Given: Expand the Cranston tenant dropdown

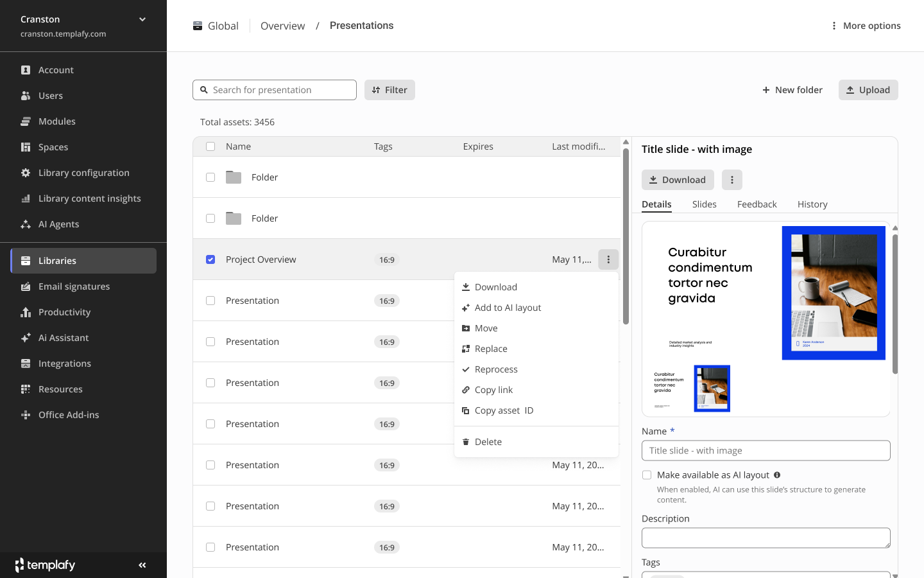Looking at the screenshot, I should 142,19.
